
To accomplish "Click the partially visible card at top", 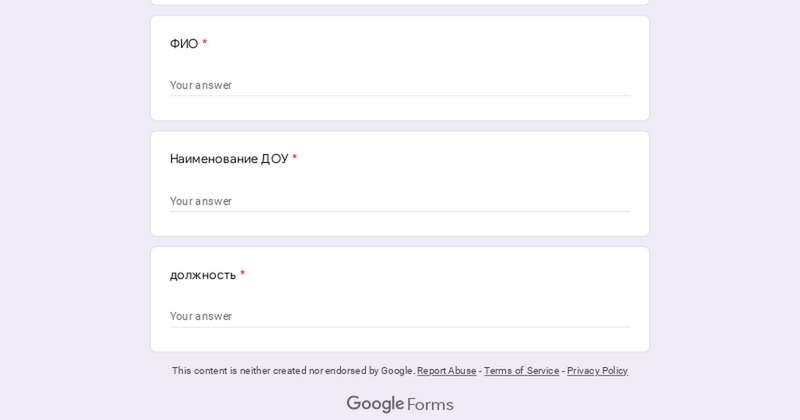I will pyautogui.click(x=400, y=2).
